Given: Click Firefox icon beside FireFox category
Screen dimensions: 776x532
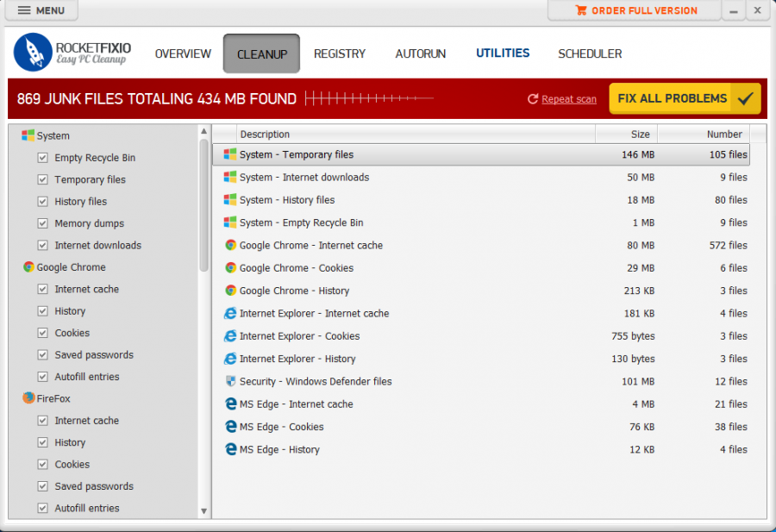Looking at the screenshot, I should tap(28, 397).
